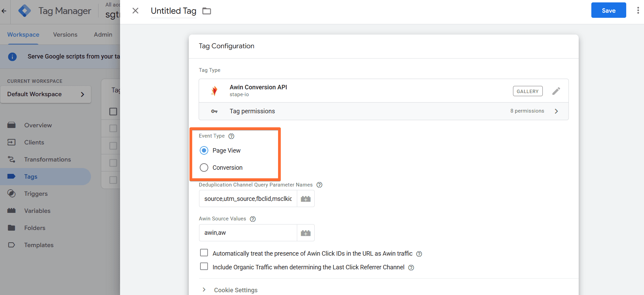Save the tag
Screen dimensions: 644x295
tap(608, 11)
